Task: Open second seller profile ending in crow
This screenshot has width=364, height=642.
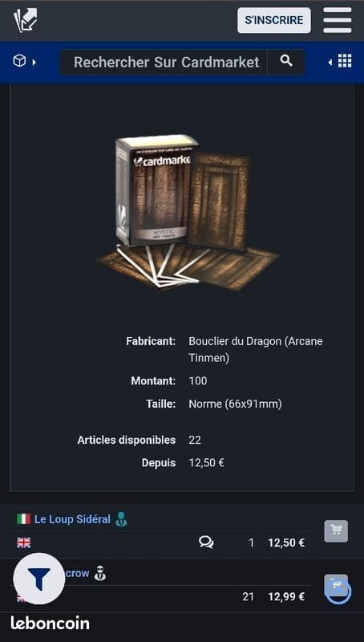Action: click(x=77, y=573)
